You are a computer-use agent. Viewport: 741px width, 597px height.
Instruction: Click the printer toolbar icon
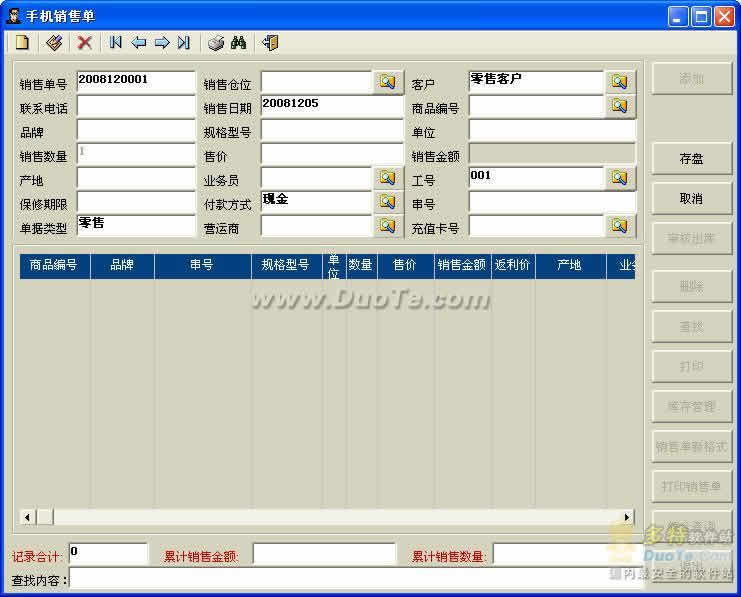point(216,43)
